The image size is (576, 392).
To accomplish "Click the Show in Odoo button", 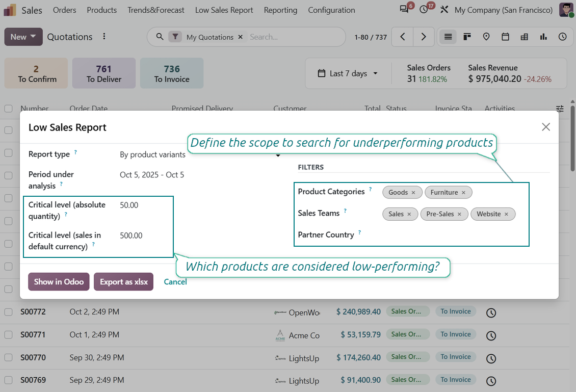I will pos(59,282).
